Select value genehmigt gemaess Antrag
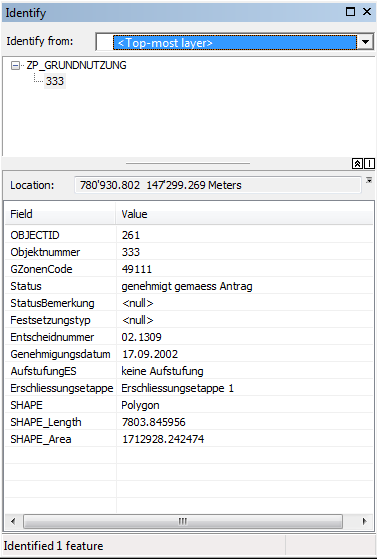Viewport: 377px width, 559px height. (x=187, y=286)
